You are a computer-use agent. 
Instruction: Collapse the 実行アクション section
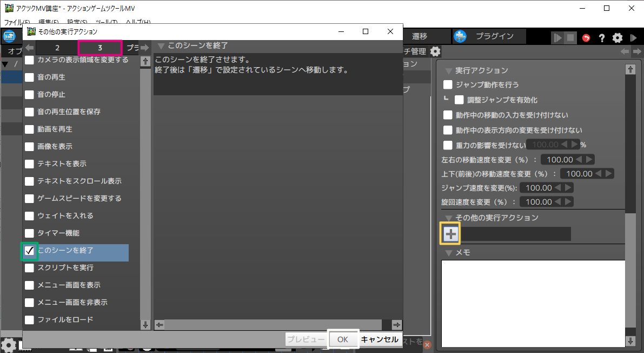coord(448,71)
